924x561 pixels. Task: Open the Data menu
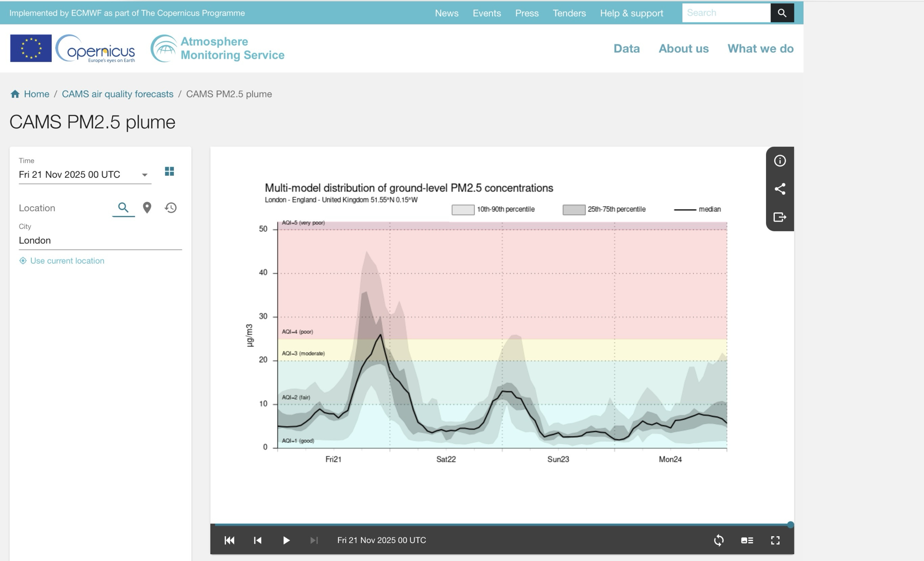click(x=626, y=48)
